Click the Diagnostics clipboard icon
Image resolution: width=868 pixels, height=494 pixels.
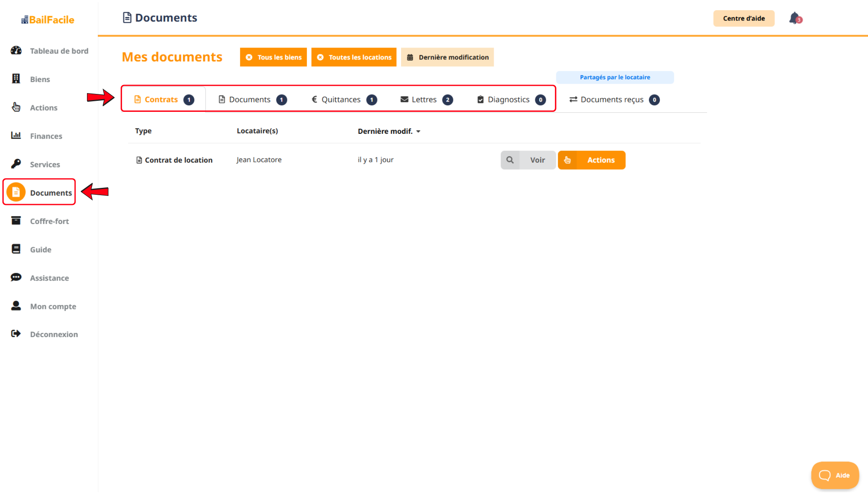[x=480, y=100]
